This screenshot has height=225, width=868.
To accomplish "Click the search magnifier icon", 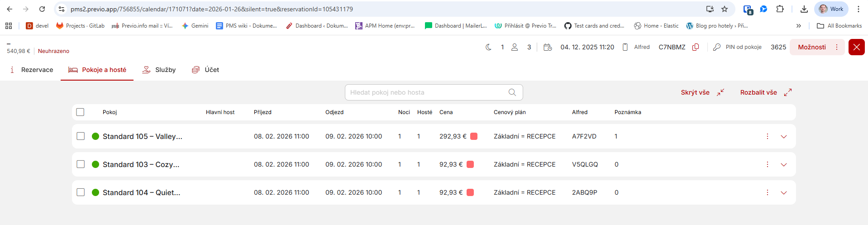I will (512, 92).
